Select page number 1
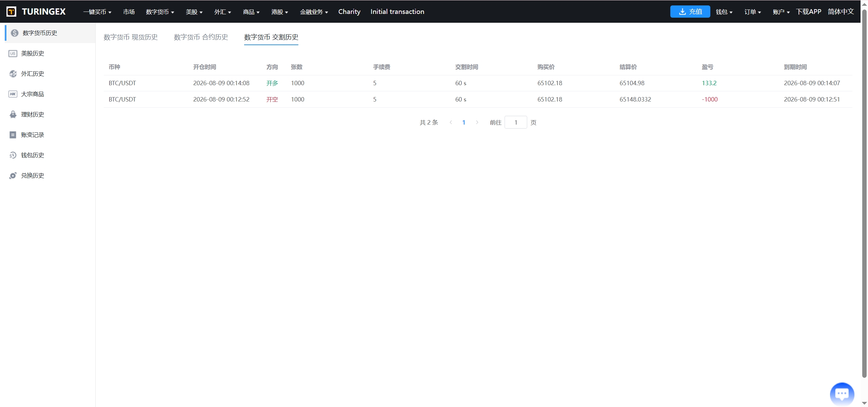This screenshot has height=407, width=868. [464, 122]
